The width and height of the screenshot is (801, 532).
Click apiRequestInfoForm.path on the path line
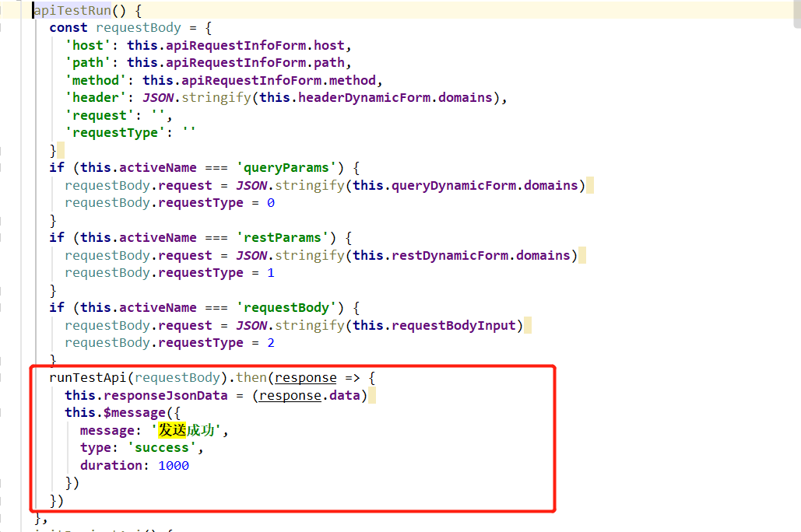tap(255, 63)
